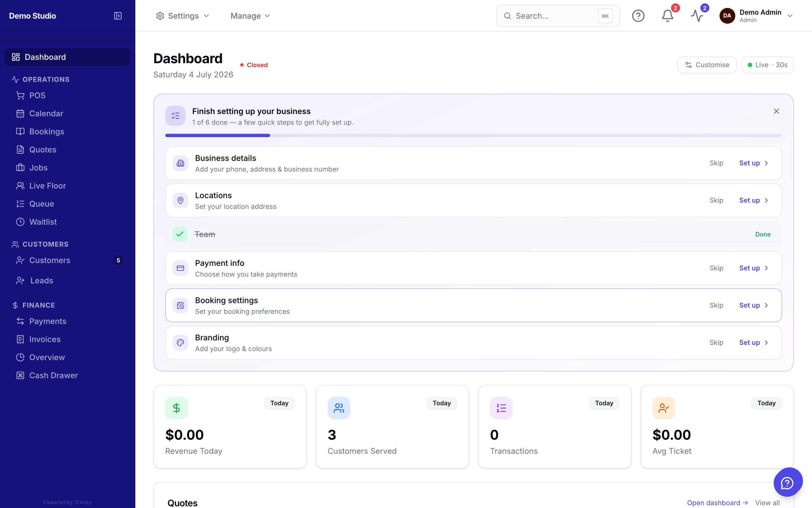Click the setup progress bar
This screenshot has height=508, width=812.
point(473,135)
